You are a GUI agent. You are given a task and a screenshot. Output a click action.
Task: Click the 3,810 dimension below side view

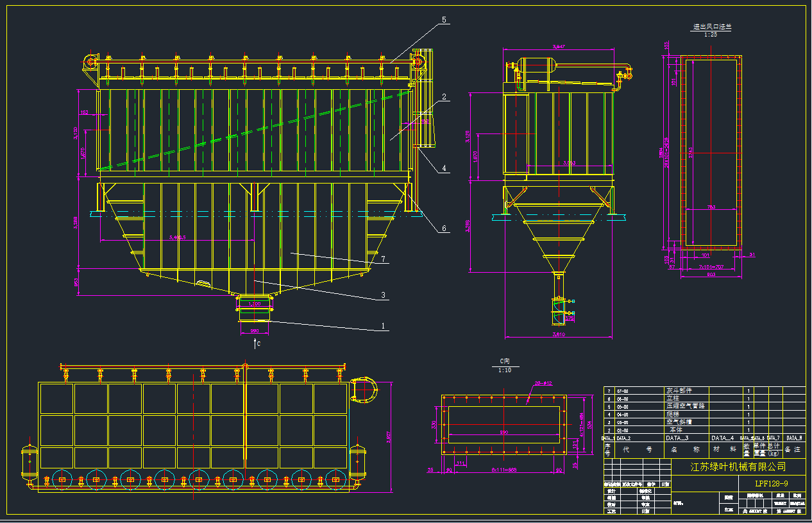tap(558, 334)
